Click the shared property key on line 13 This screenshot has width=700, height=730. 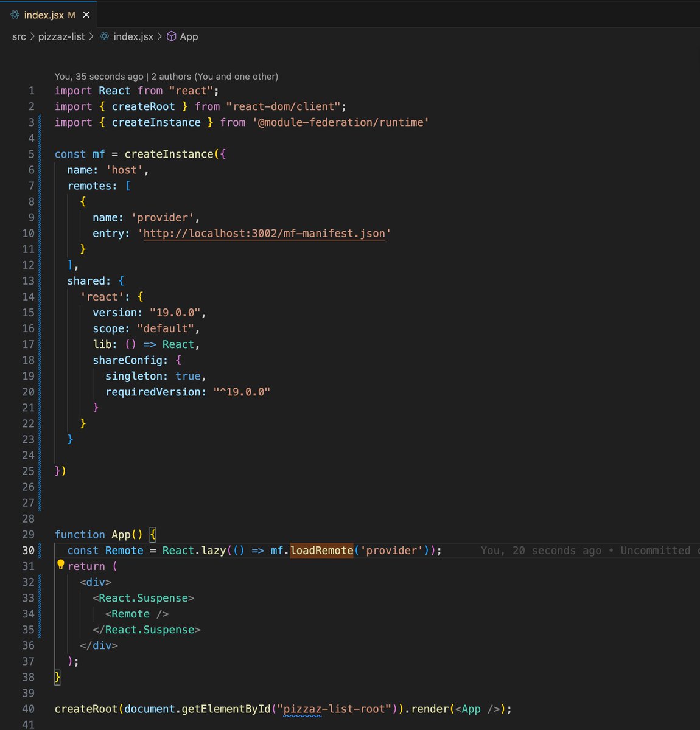pyautogui.click(x=86, y=281)
